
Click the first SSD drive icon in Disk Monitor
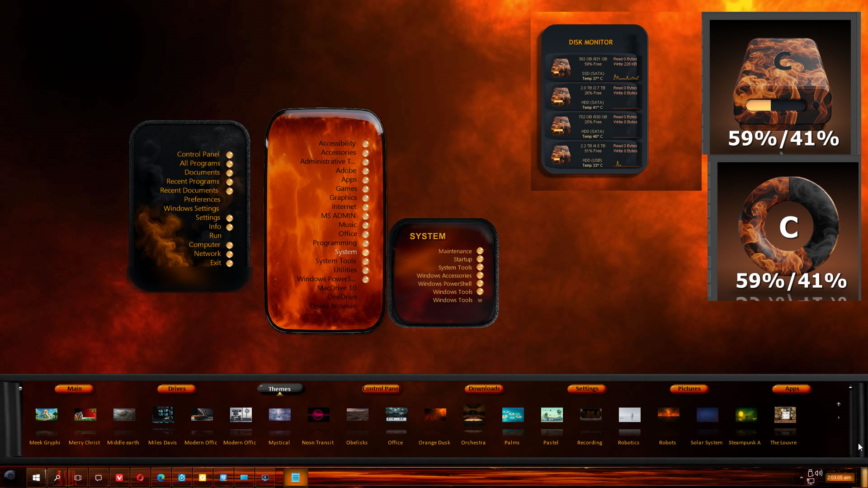click(561, 68)
